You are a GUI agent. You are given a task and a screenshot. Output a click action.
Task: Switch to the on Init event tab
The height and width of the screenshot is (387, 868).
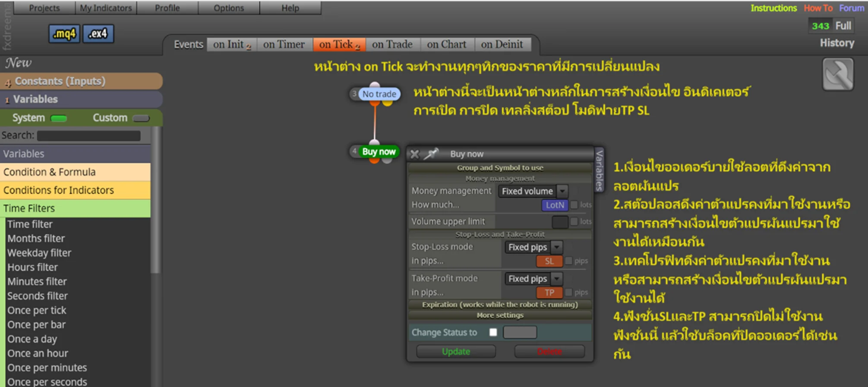(232, 44)
